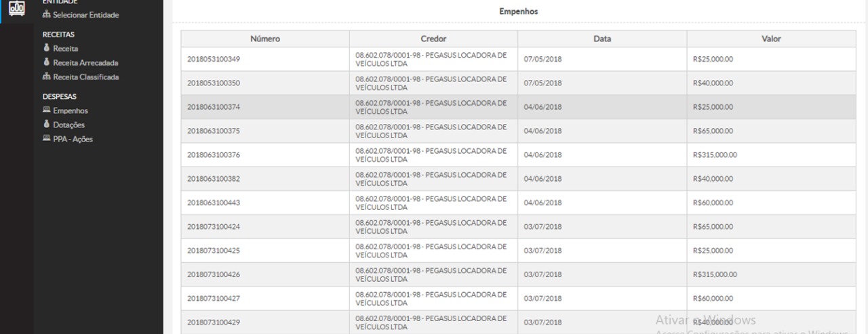Open Selecionar Entidade menu item

pyautogui.click(x=85, y=15)
